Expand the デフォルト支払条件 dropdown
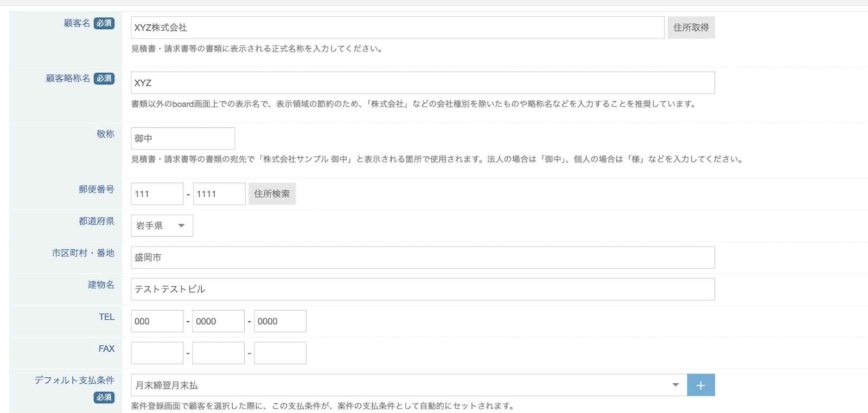This screenshot has width=868, height=413. point(408,385)
